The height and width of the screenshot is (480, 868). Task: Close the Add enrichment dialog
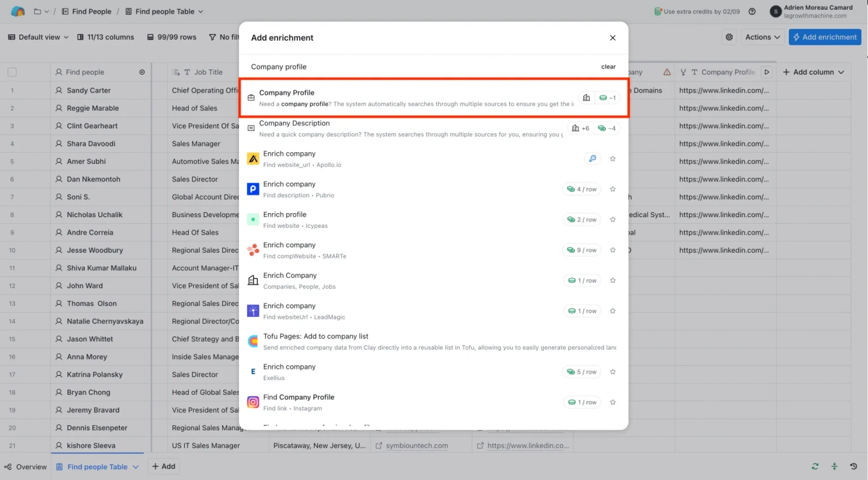click(613, 38)
